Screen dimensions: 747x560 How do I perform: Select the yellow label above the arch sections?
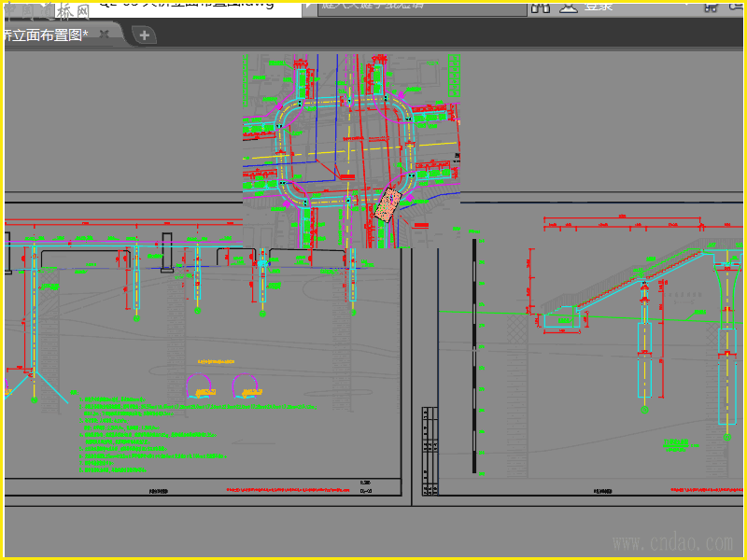(x=215, y=361)
